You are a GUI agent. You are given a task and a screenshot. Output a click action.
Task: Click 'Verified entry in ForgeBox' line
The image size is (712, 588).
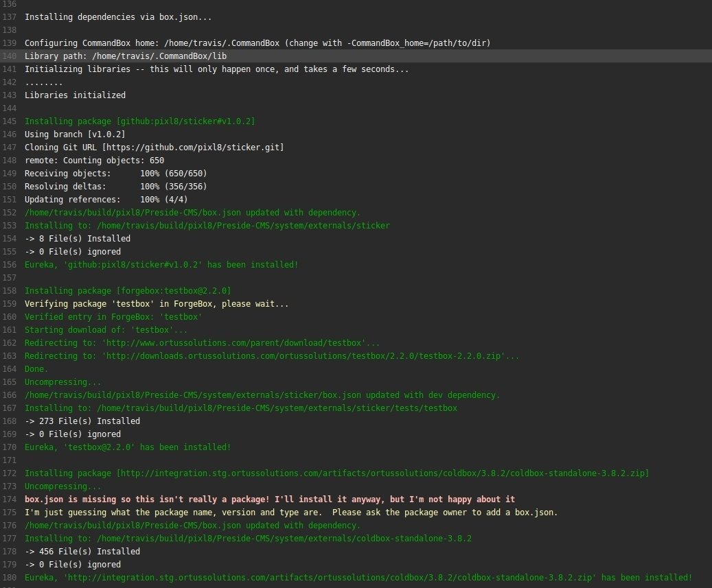click(x=113, y=317)
